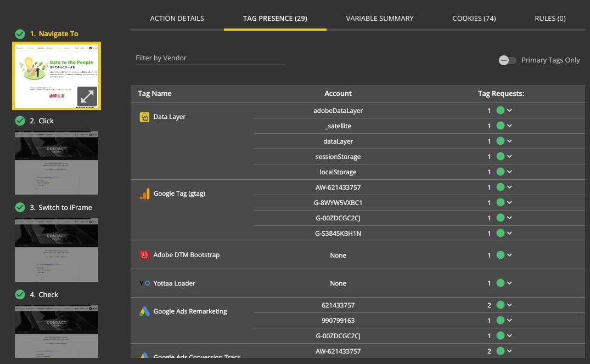Open the screenshot thumbnail under step 4 Check
The height and width of the screenshot is (364, 590).
click(57, 331)
